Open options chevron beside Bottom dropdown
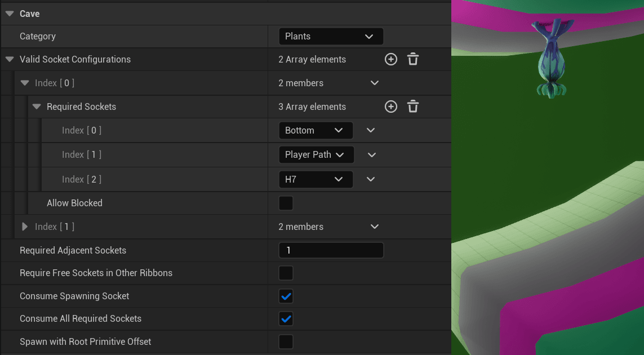This screenshot has height=355, width=644. pyautogui.click(x=371, y=130)
